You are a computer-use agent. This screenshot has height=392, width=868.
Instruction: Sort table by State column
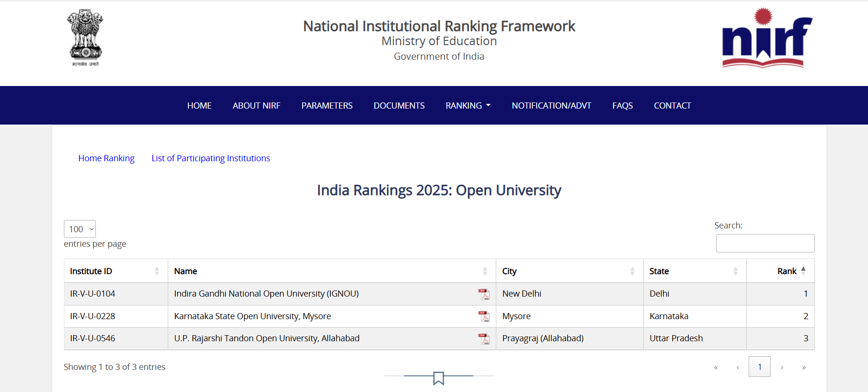[695, 271]
